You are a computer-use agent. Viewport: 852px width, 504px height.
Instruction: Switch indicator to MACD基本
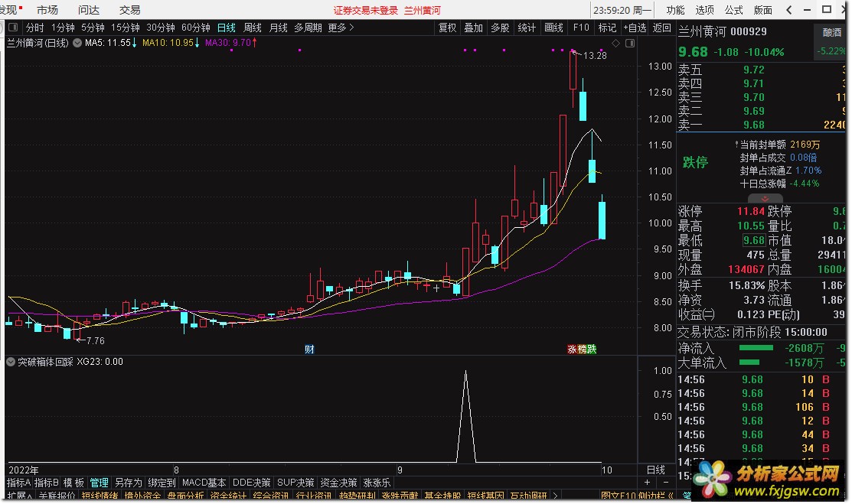pyautogui.click(x=204, y=483)
